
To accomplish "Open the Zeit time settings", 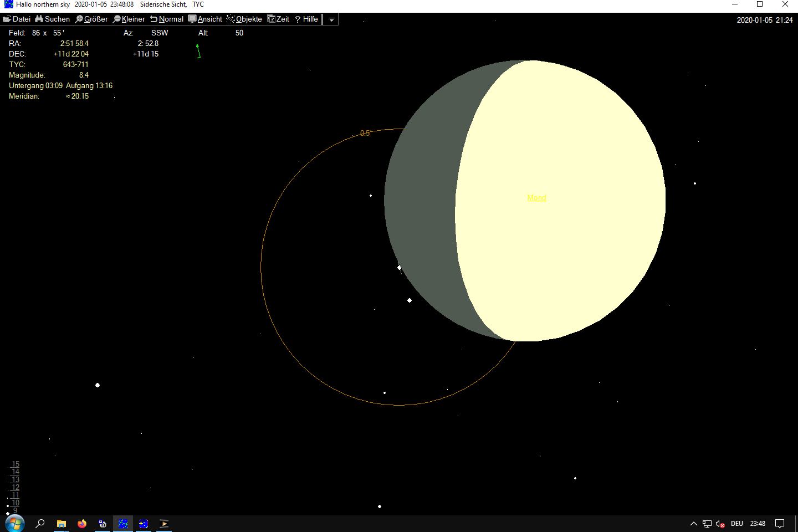I will [278, 19].
